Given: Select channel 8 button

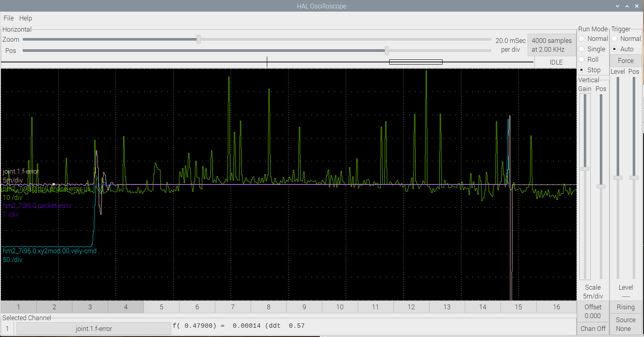Looking at the screenshot, I should [268, 307].
